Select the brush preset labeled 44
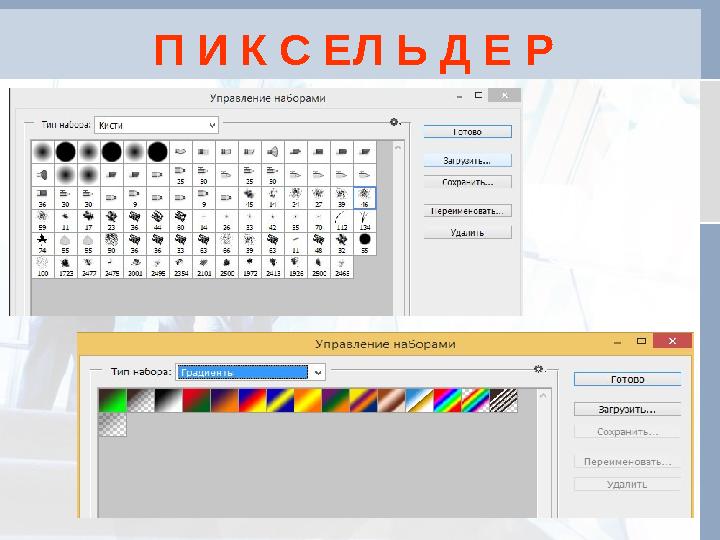 click(158, 221)
